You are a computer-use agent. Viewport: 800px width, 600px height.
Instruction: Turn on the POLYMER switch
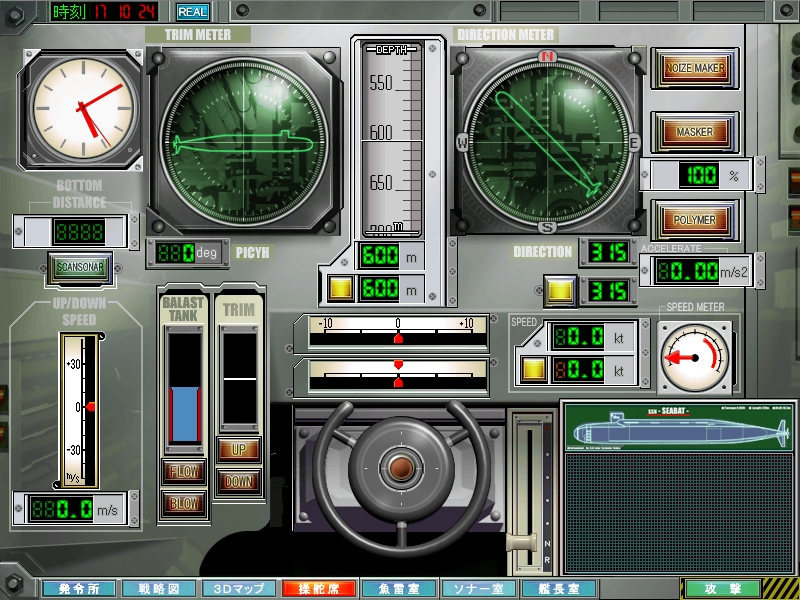pos(695,219)
